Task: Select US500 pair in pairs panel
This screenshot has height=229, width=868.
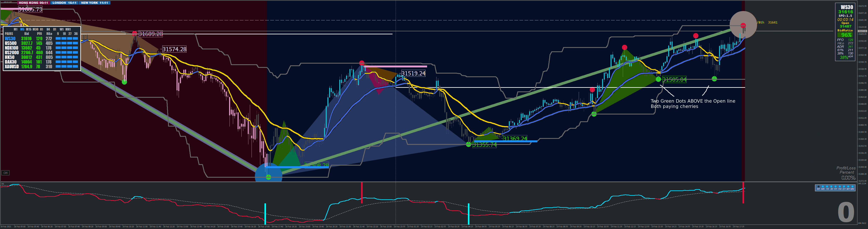Action: tap(10, 43)
